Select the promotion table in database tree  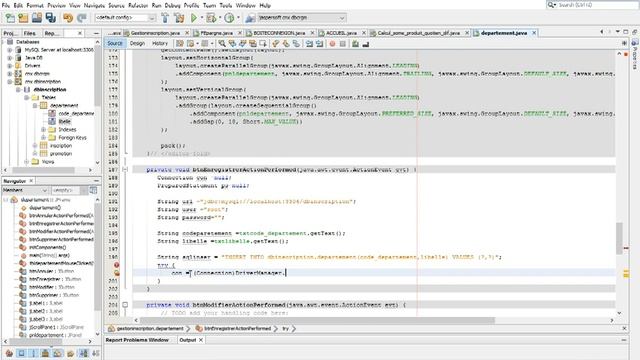click(x=61, y=153)
